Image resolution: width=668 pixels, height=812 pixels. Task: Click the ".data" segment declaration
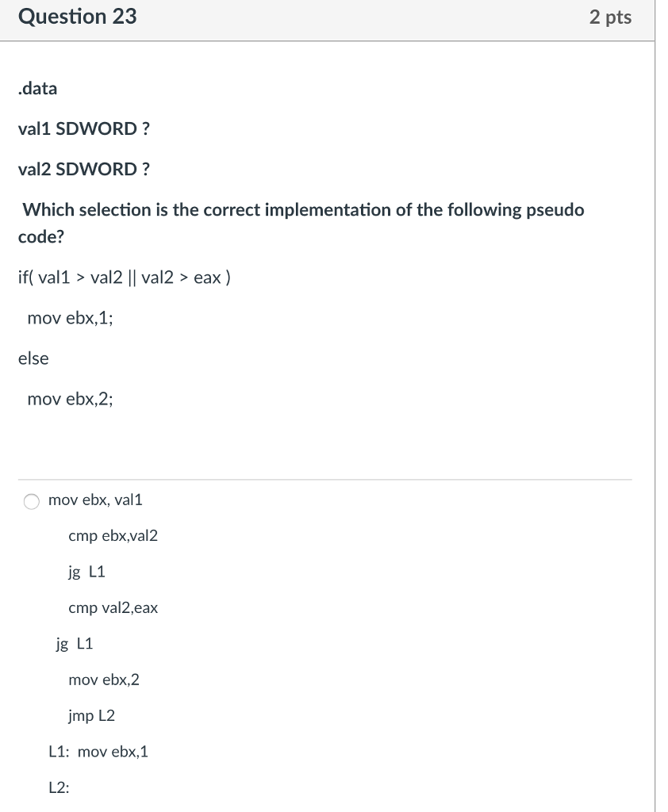pyautogui.click(x=36, y=88)
